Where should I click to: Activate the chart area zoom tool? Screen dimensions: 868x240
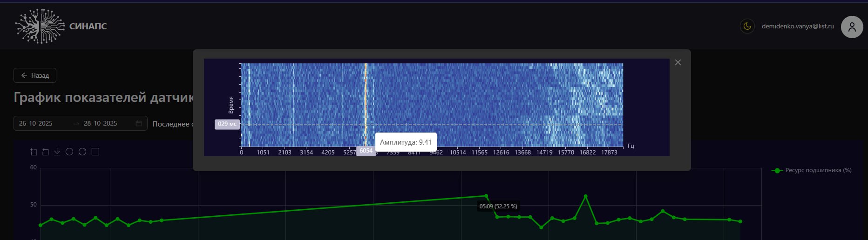[33, 152]
